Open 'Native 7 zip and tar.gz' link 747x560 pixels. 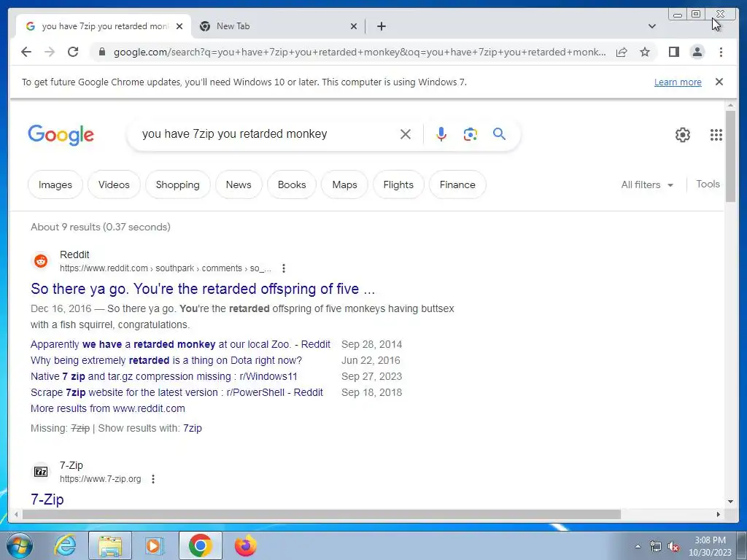click(x=164, y=377)
